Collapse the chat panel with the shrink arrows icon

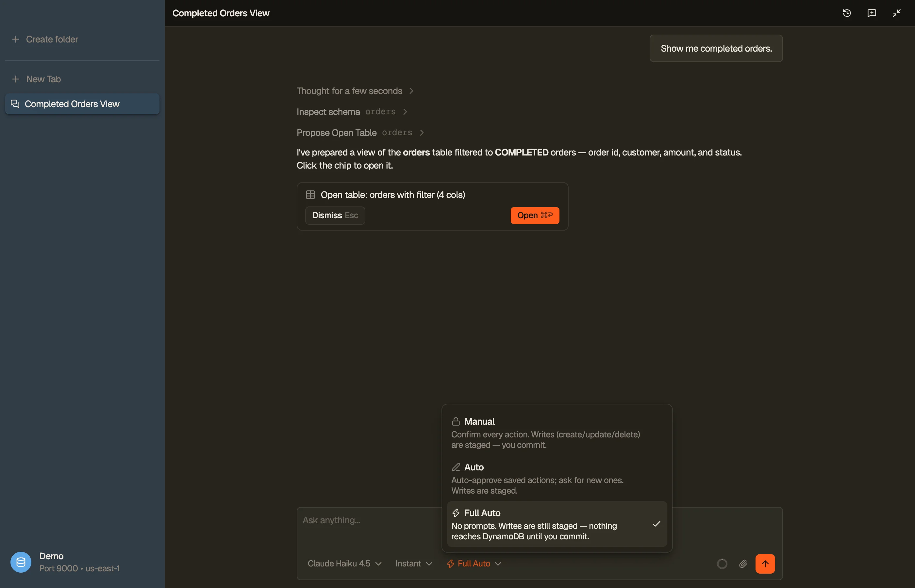896,13
